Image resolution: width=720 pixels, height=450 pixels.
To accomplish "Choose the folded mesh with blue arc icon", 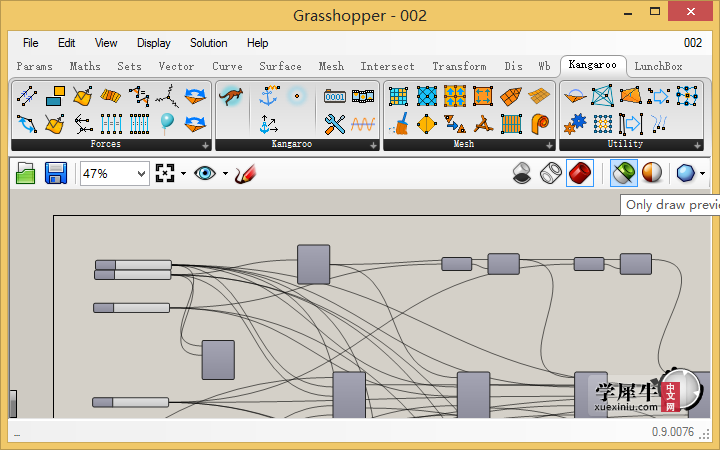I will [x=574, y=96].
